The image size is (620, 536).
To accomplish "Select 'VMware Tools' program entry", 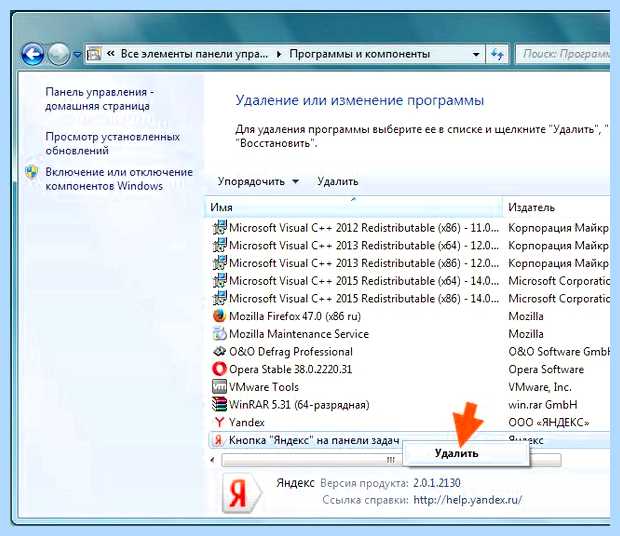I will pyautogui.click(x=264, y=387).
